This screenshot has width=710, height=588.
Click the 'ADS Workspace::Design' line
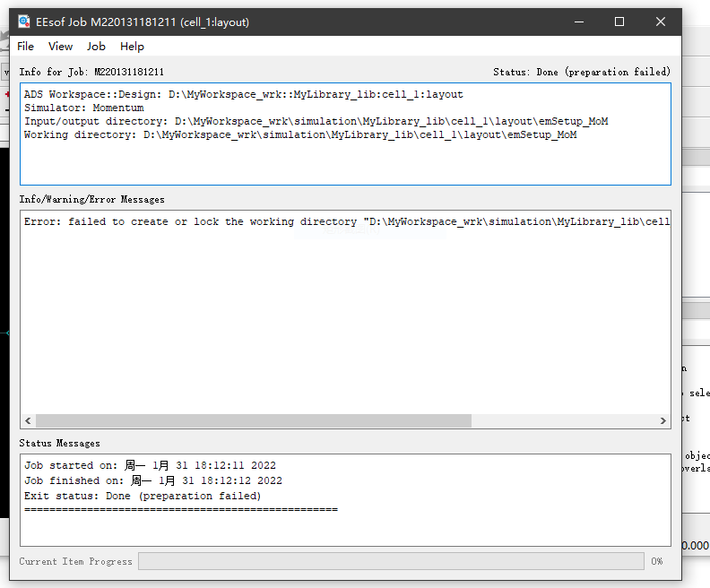(244, 94)
